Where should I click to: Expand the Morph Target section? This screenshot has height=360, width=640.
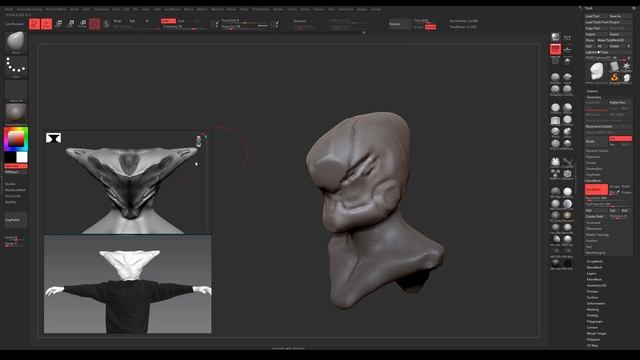[x=596, y=333]
